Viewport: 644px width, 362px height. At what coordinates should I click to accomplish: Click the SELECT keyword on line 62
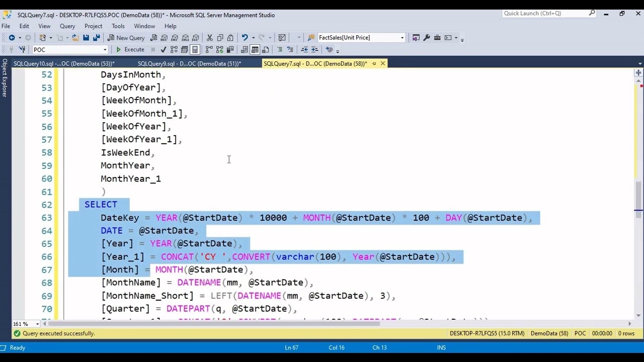coord(101,205)
